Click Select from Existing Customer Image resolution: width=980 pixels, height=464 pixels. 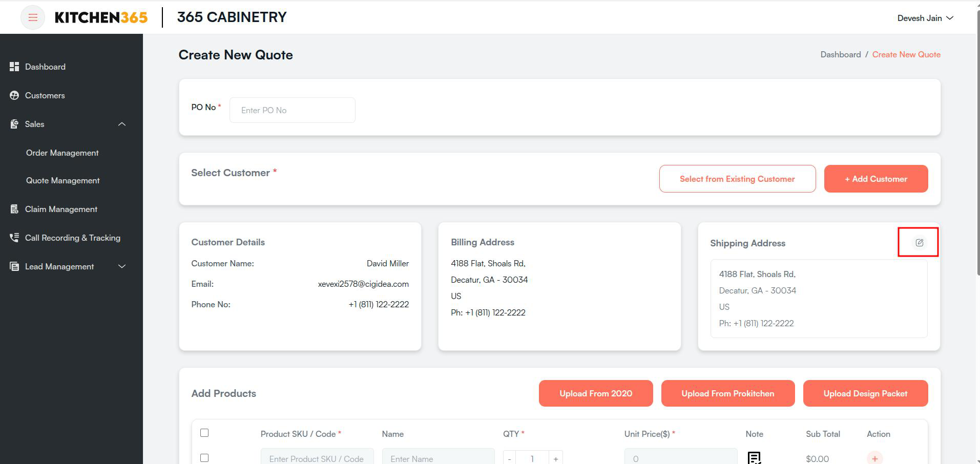coord(737,179)
